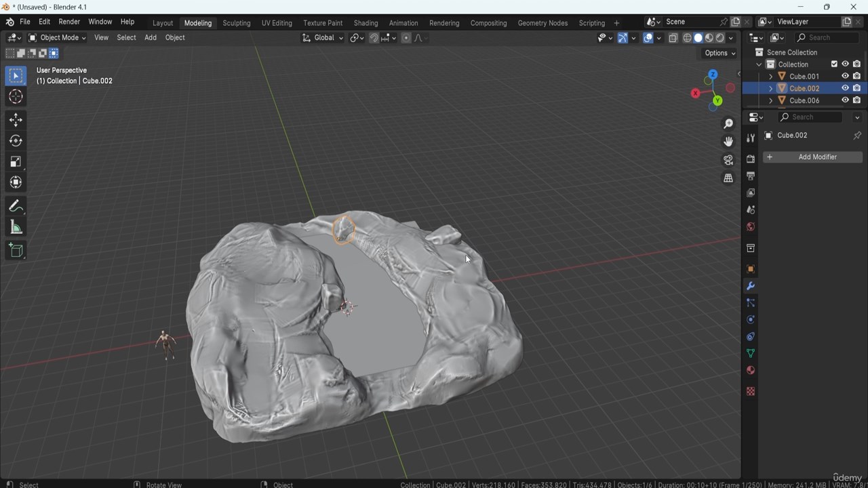Screen dimensions: 868x488
Task: Select the Transform tool
Action: 16,182
